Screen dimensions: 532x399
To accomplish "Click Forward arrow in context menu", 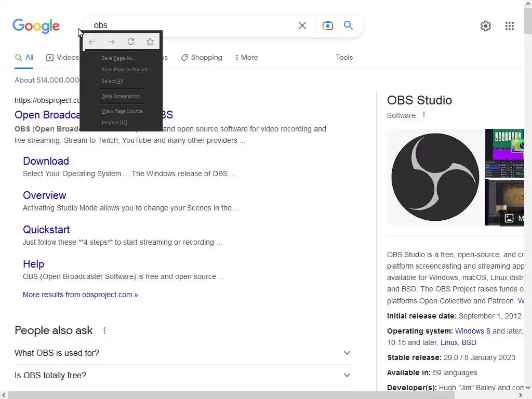I will pyautogui.click(x=111, y=42).
